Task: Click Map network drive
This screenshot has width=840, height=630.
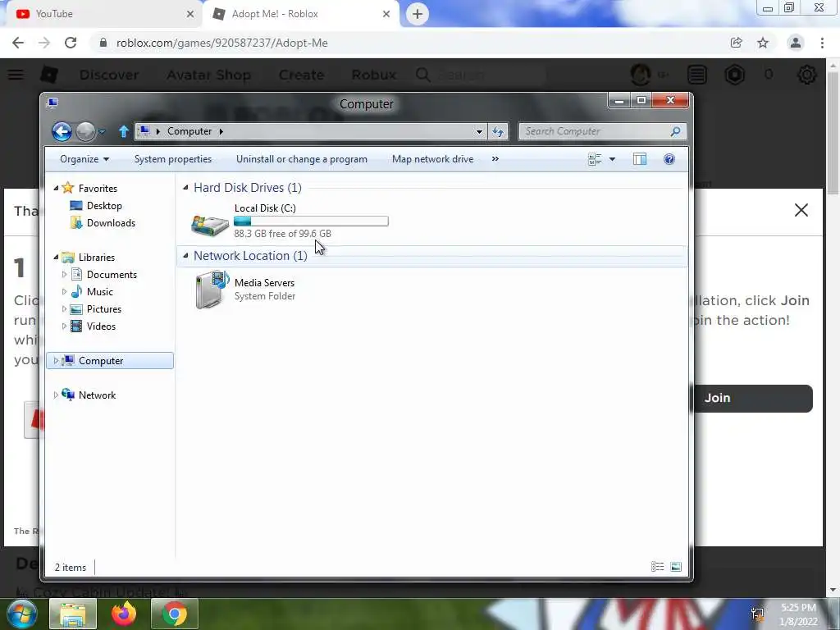Action: 432,159
